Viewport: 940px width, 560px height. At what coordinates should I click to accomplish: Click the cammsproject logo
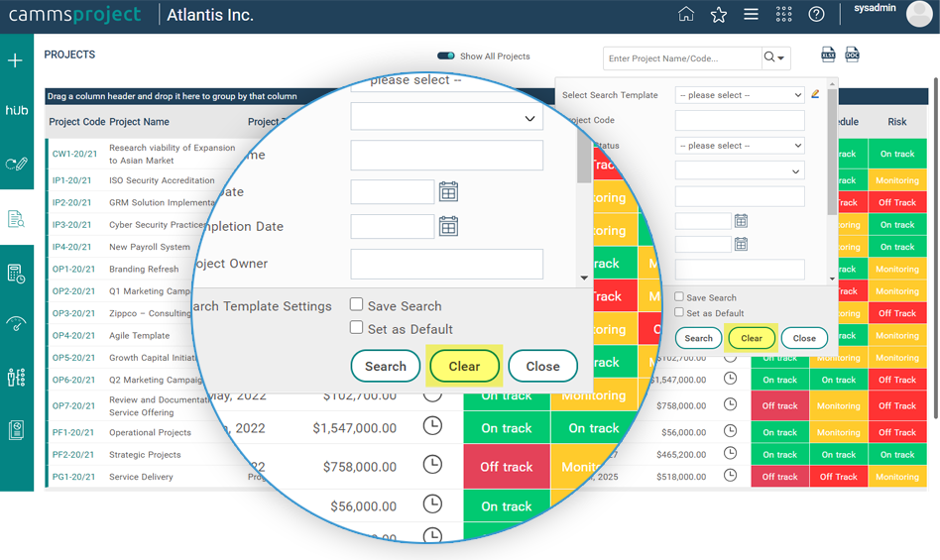tap(75, 15)
